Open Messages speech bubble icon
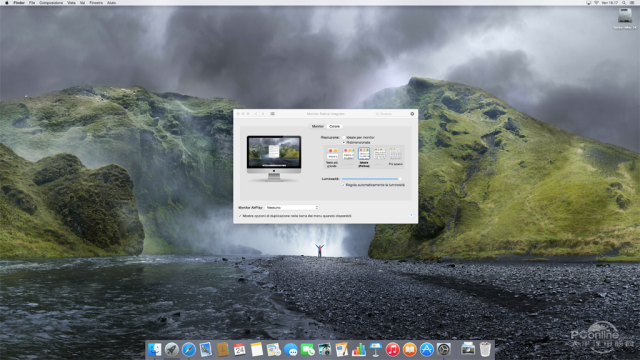 point(291,349)
